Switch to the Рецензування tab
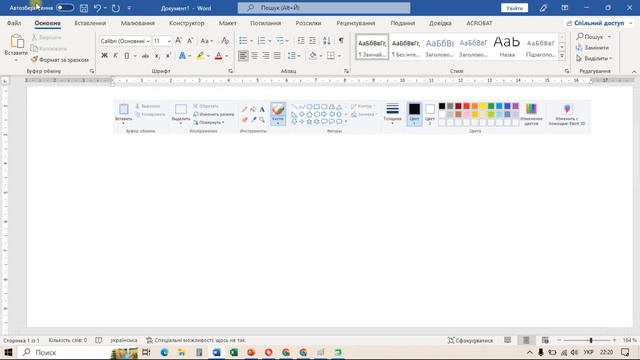Viewport: 640px width, 360px height. (356, 23)
